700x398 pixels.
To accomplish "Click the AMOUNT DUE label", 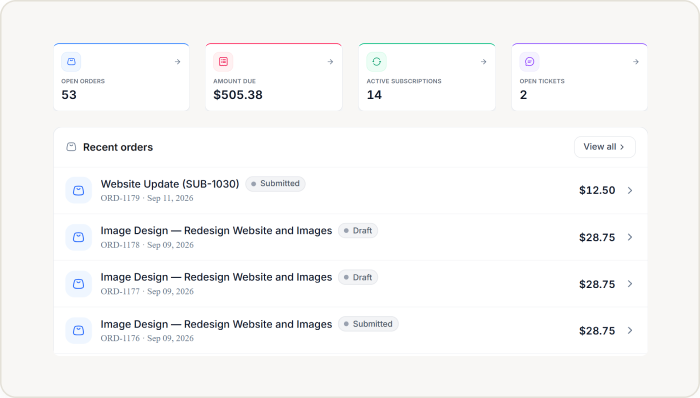I will pyautogui.click(x=234, y=81).
